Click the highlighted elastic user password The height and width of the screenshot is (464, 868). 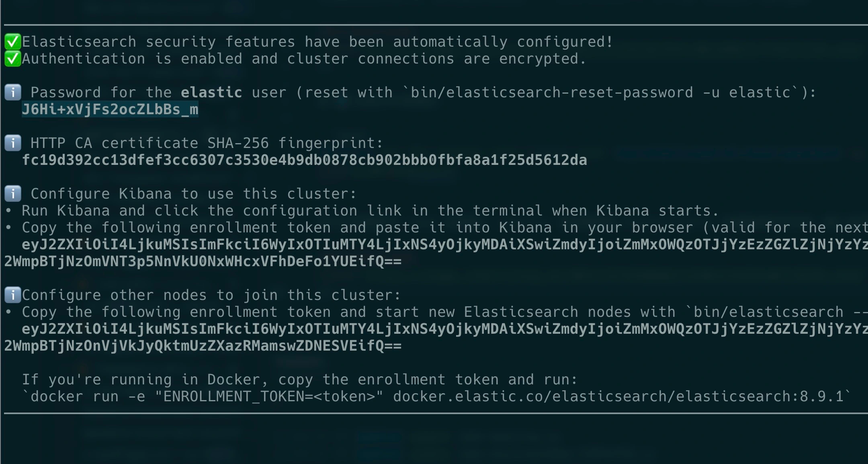coord(110,109)
